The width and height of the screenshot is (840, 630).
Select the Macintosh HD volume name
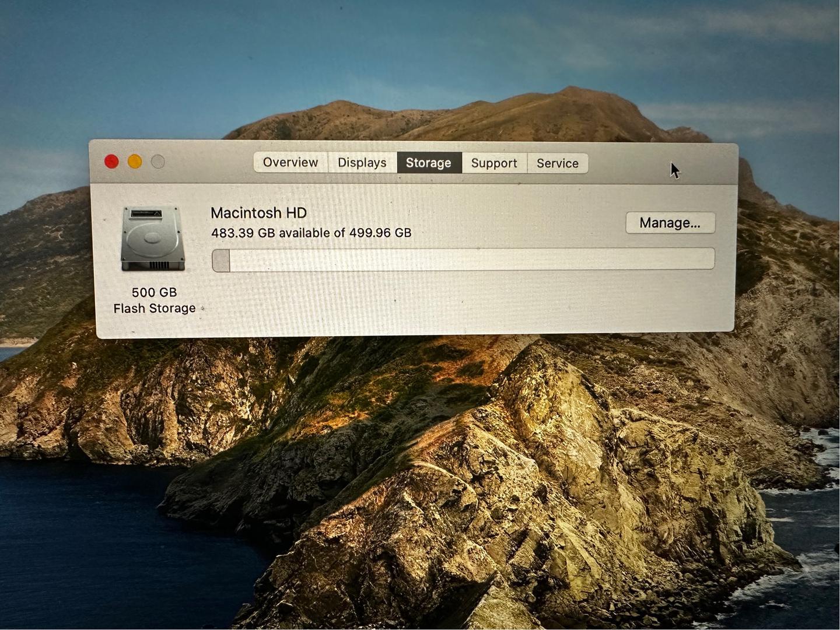258,213
